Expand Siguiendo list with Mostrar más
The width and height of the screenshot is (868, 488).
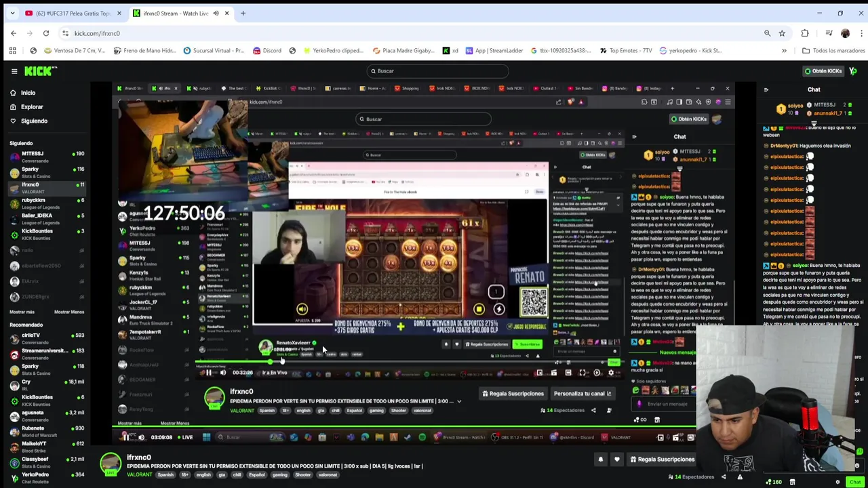22,312
